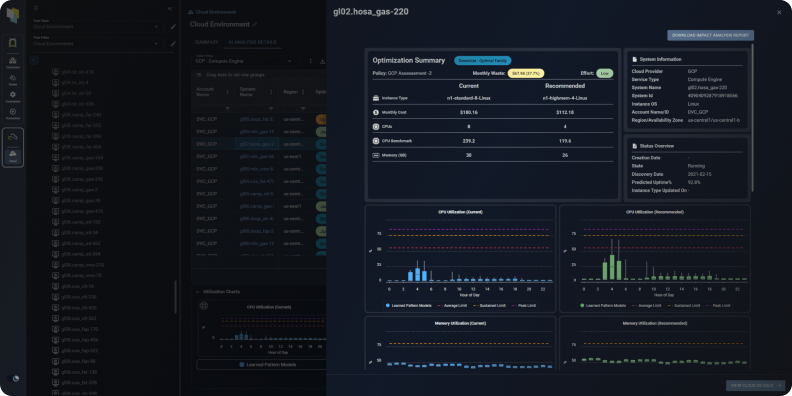The image size is (792, 396).
Task: Click the yellow cloud outline icon in the sidebar
Action: tap(13, 137)
